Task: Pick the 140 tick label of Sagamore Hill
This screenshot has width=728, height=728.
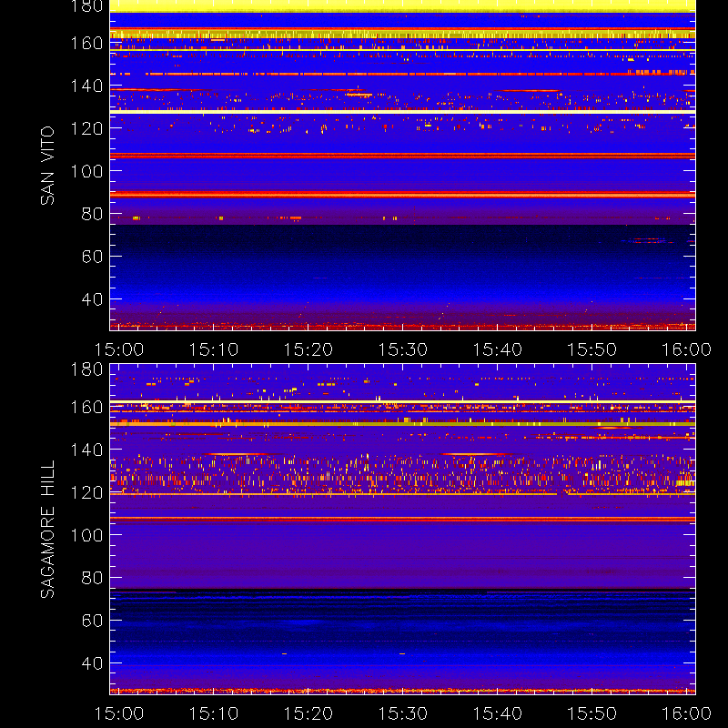Action: tap(86, 450)
